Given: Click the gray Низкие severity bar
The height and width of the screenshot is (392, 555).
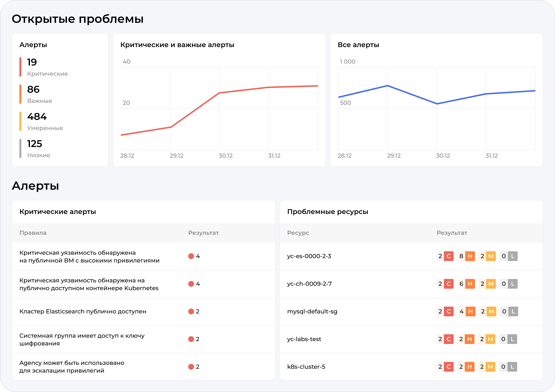Looking at the screenshot, I should coord(20,149).
